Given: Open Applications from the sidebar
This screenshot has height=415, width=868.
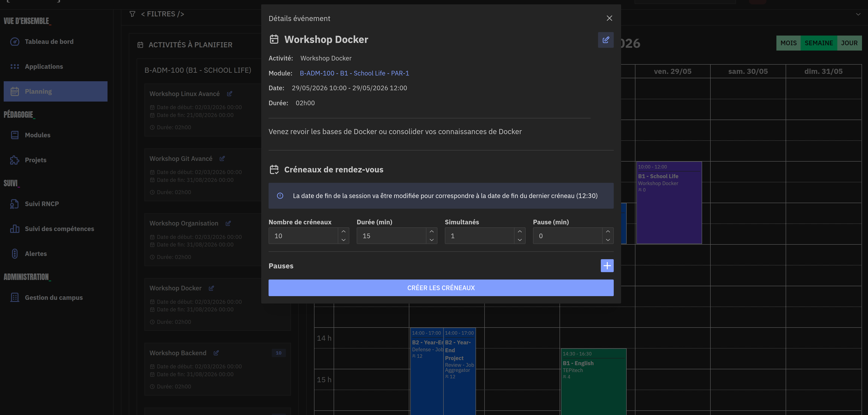Looking at the screenshot, I should [x=44, y=66].
